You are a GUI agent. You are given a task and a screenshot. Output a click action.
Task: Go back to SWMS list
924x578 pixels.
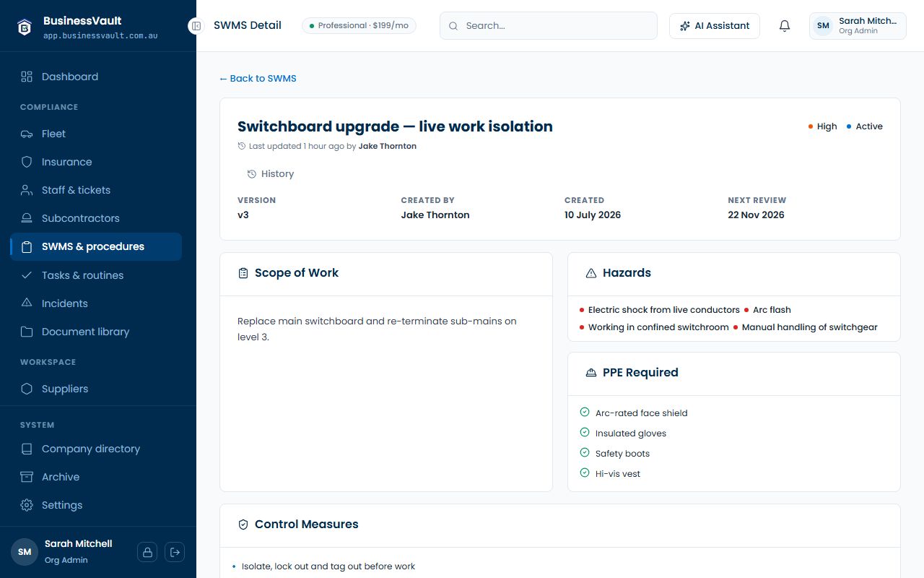click(x=258, y=78)
